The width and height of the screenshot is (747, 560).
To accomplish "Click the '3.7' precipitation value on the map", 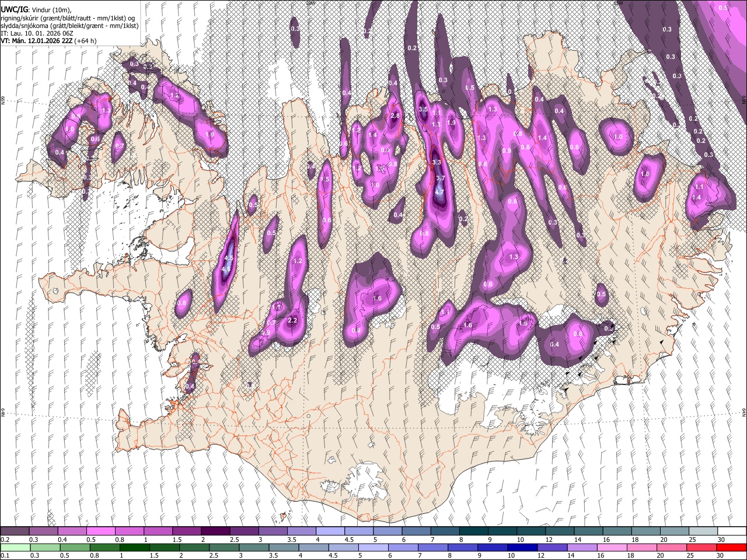I will [x=441, y=178].
